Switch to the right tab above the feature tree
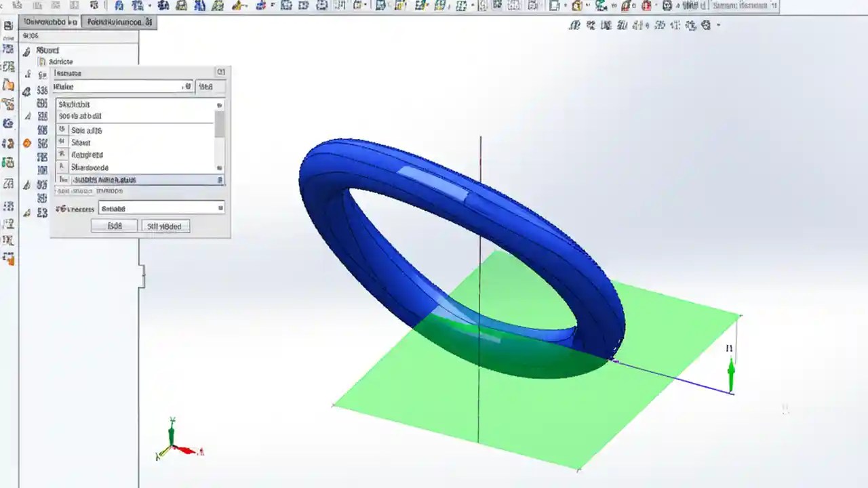 coord(119,22)
